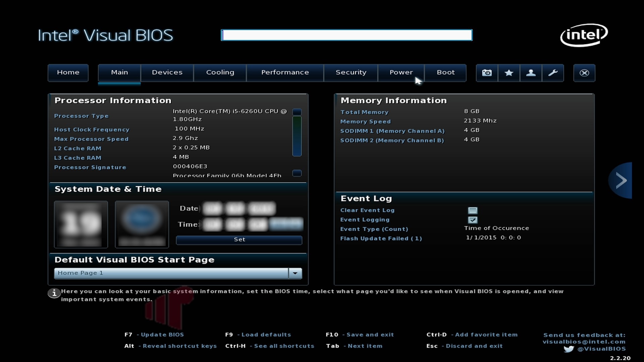Viewport: 644px width, 362px height.
Task: Click the blurred calendar date thumbnail
Action: (81, 225)
